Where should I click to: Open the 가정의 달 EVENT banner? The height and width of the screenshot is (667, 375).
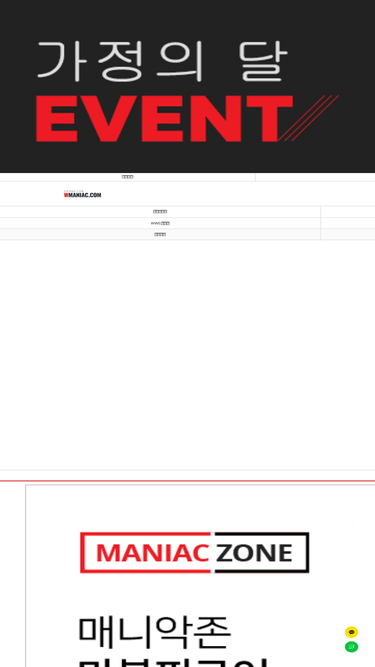188,86
